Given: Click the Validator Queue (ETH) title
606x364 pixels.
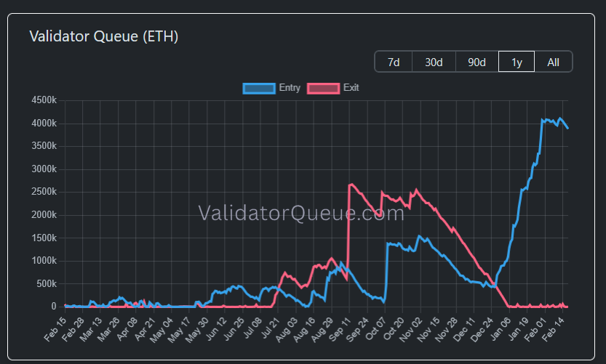Looking at the screenshot, I should click(x=103, y=36).
